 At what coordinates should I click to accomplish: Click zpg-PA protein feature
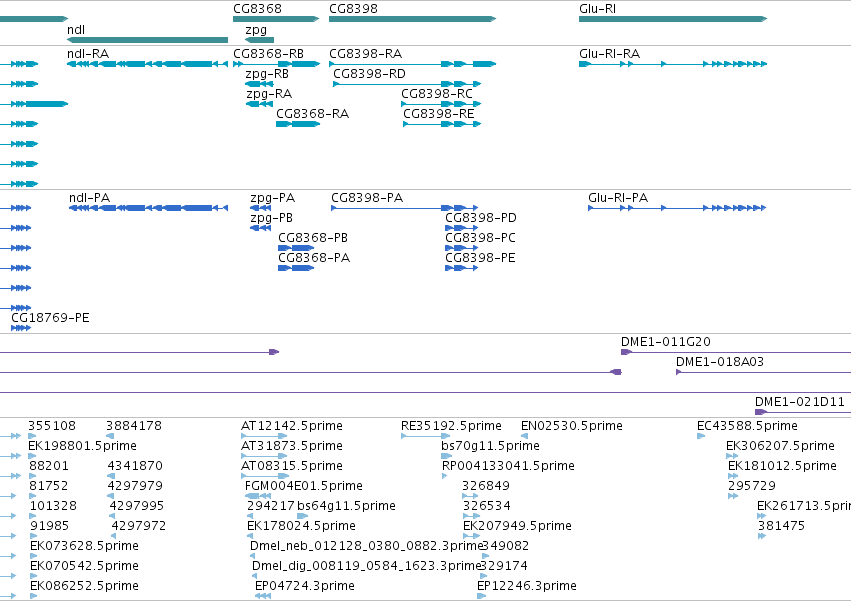[261, 208]
